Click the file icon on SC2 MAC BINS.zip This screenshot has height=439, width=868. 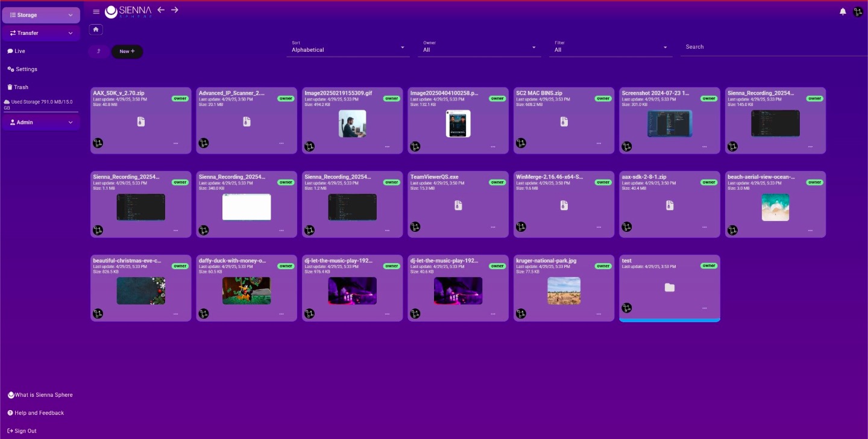point(564,122)
